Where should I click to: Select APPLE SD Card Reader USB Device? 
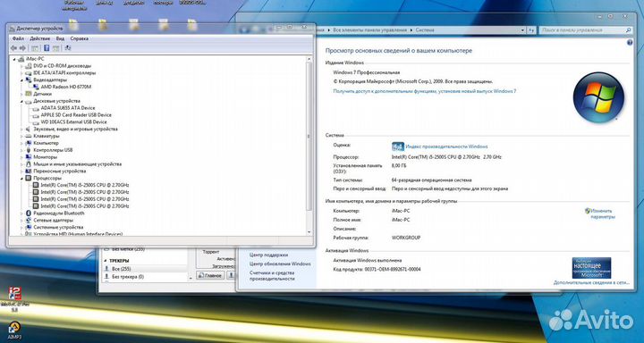click(x=76, y=115)
